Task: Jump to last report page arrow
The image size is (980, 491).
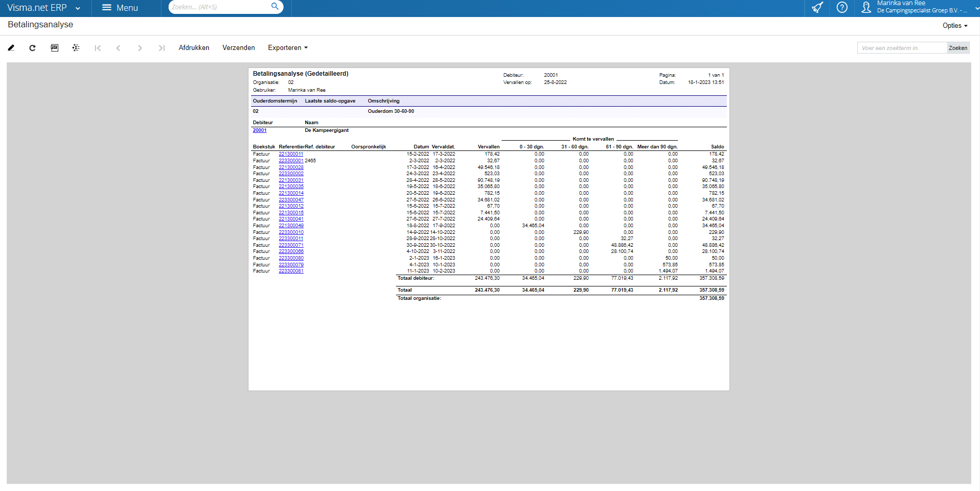Action: coord(161,48)
